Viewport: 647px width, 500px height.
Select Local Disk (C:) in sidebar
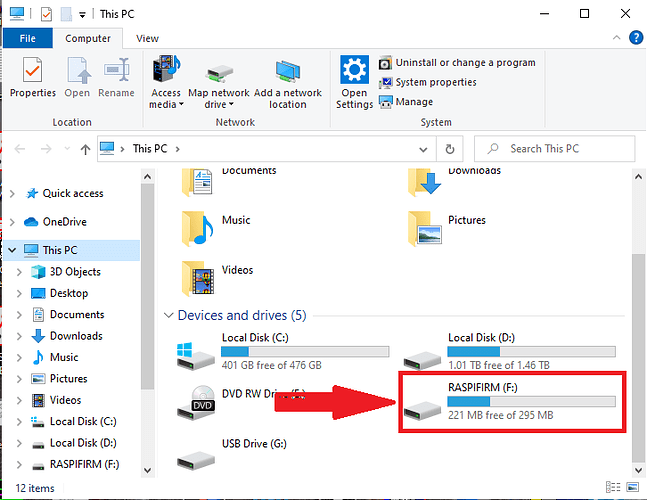83,422
